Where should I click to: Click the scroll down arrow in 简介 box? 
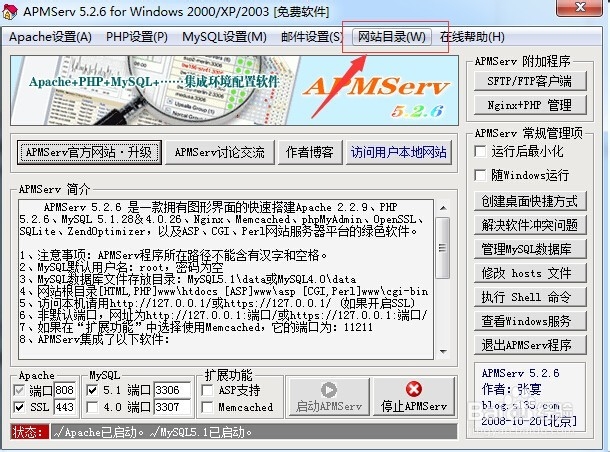pos(443,352)
